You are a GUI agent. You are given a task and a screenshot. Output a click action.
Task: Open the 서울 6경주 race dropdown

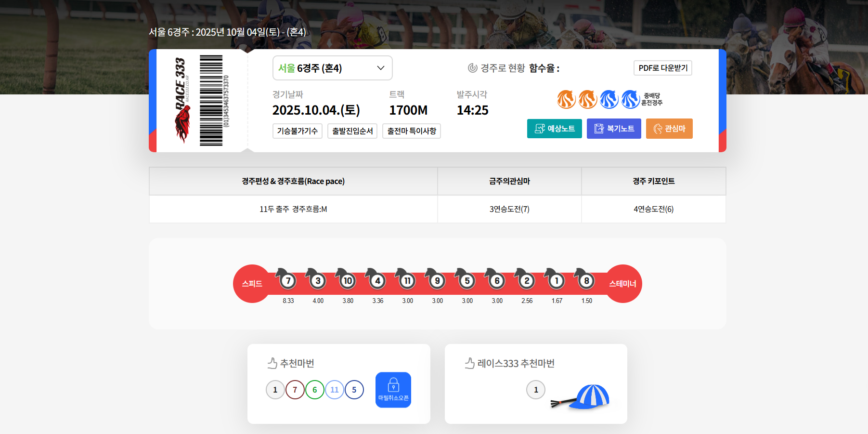coord(332,68)
